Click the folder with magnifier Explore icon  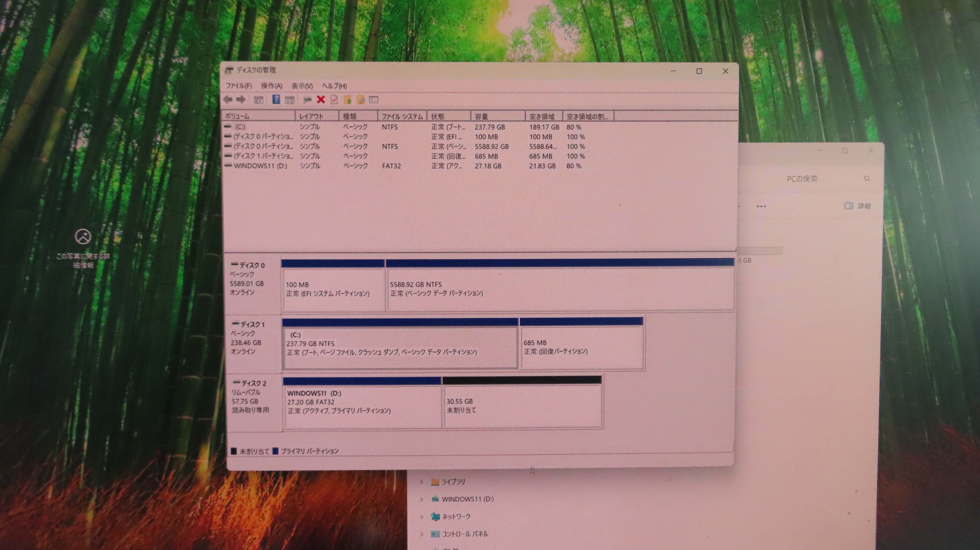pyautogui.click(x=361, y=100)
